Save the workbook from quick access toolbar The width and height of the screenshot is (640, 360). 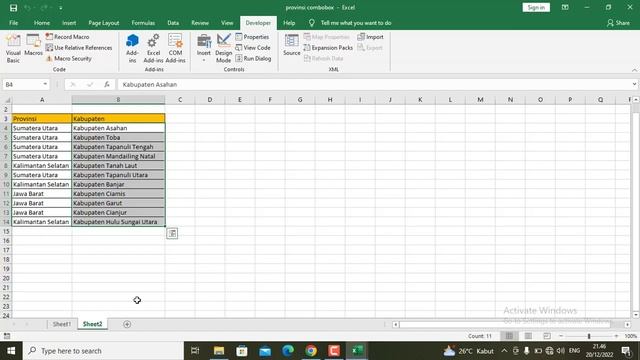[13, 8]
